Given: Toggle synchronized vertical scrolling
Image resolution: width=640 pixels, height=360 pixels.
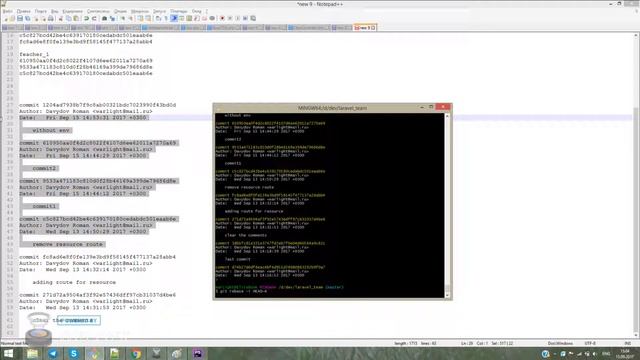Looking at the screenshot, I should (140, 18).
